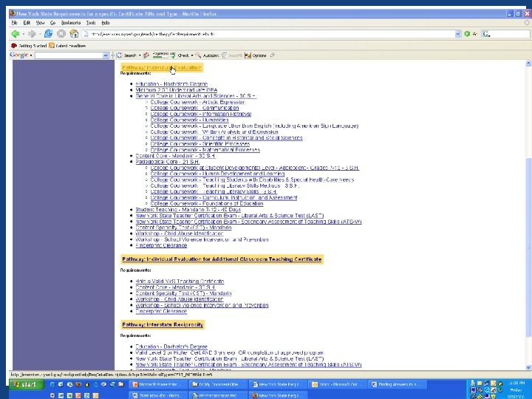Open the Forward button history dropdown arrow

[x=40, y=34]
